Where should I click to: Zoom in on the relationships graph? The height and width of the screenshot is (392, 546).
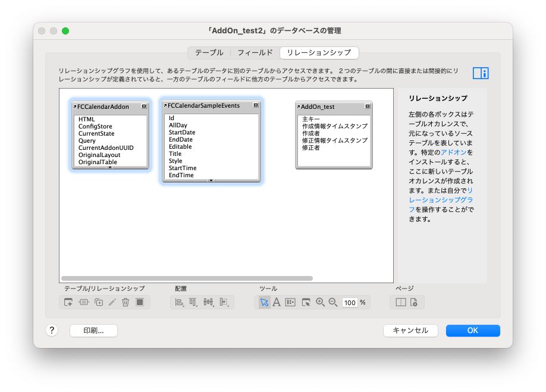pyautogui.click(x=320, y=302)
